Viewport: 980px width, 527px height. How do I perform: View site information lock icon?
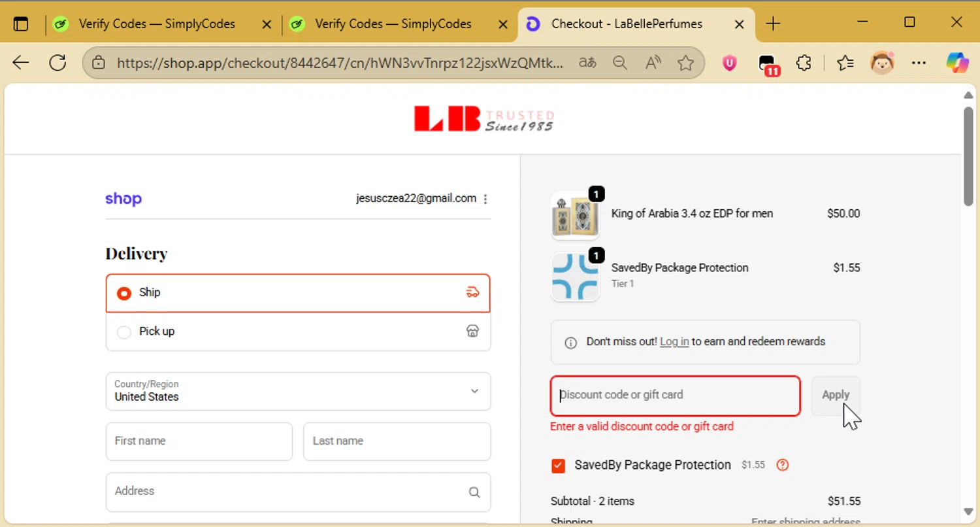tap(99, 63)
